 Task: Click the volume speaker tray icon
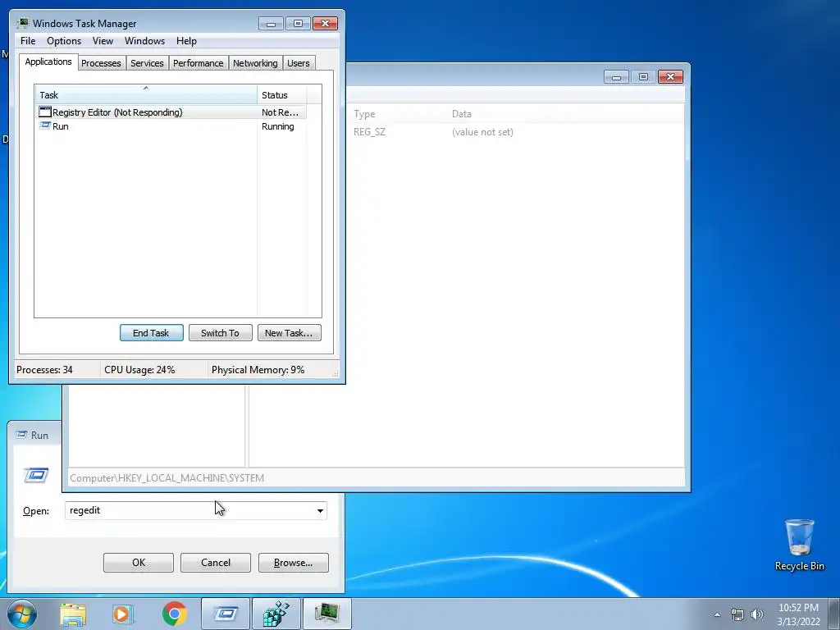(757, 614)
